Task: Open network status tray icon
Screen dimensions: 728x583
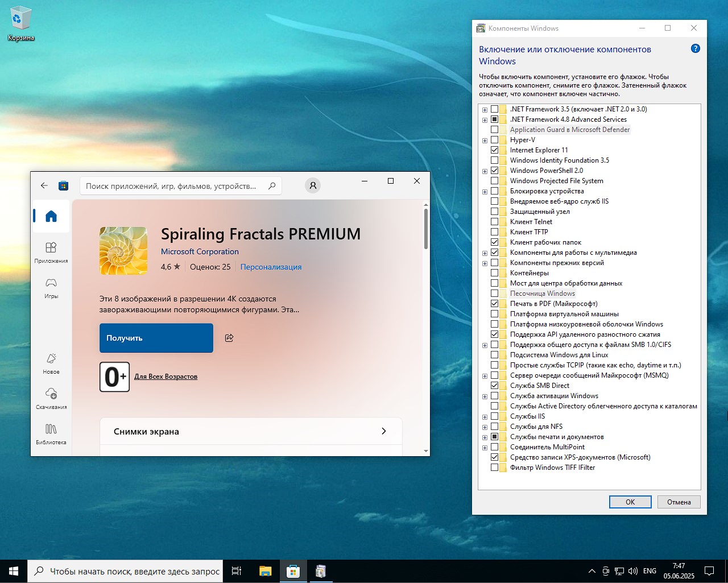Action: (x=619, y=571)
